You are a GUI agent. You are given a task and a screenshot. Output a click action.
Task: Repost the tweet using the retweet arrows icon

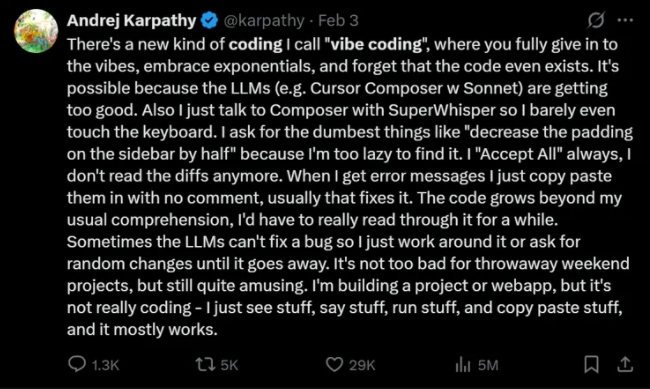click(206, 365)
